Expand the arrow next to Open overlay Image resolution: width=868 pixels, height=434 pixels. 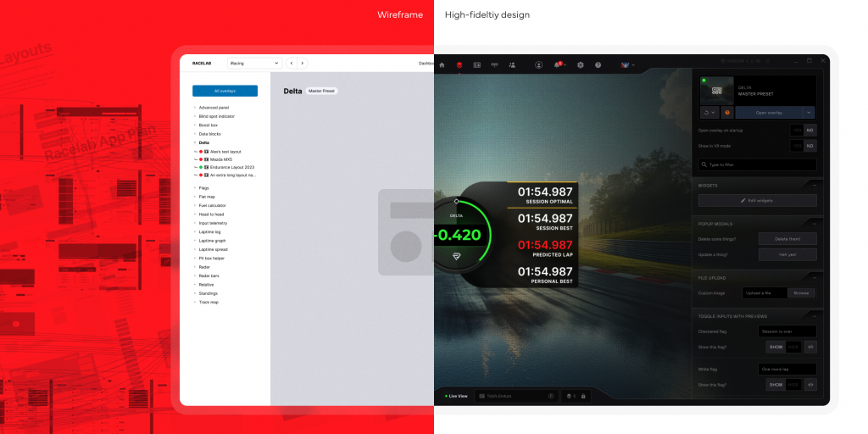pyautogui.click(x=809, y=112)
